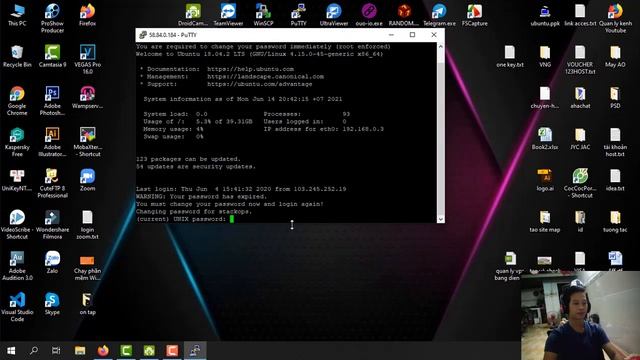Open link acces.txt file
Screen dimensions: 640x360
click(580, 15)
